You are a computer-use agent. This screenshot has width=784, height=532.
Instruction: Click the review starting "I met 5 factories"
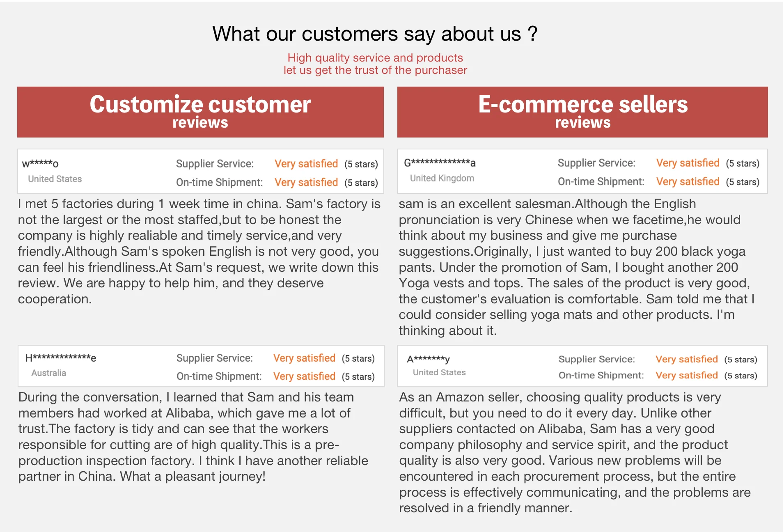pyautogui.click(x=199, y=251)
